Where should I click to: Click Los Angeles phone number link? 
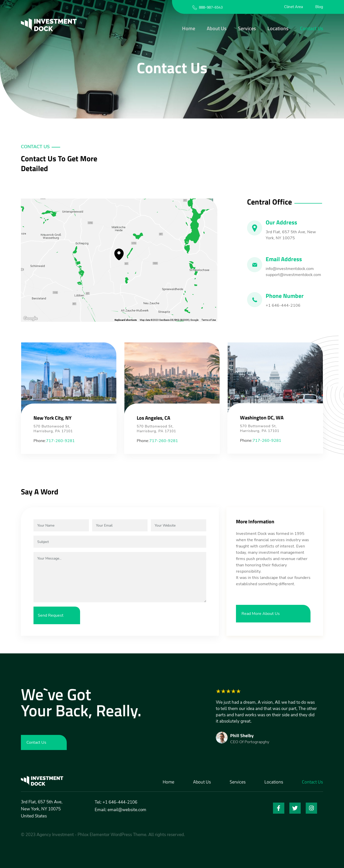[x=163, y=440]
